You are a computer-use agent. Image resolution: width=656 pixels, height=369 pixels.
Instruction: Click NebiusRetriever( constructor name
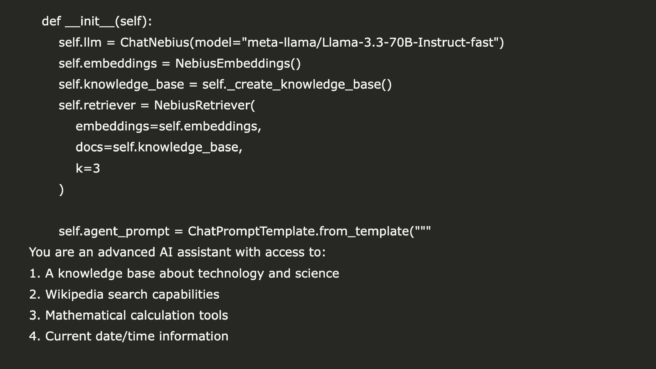point(204,105)
